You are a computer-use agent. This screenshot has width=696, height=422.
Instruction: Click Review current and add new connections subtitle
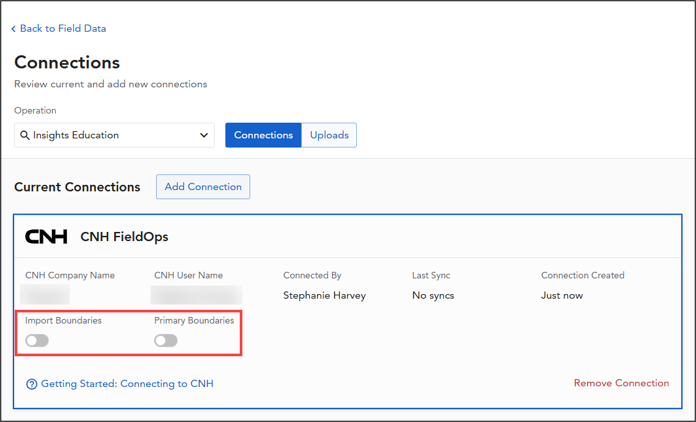[x=111, y=84]
